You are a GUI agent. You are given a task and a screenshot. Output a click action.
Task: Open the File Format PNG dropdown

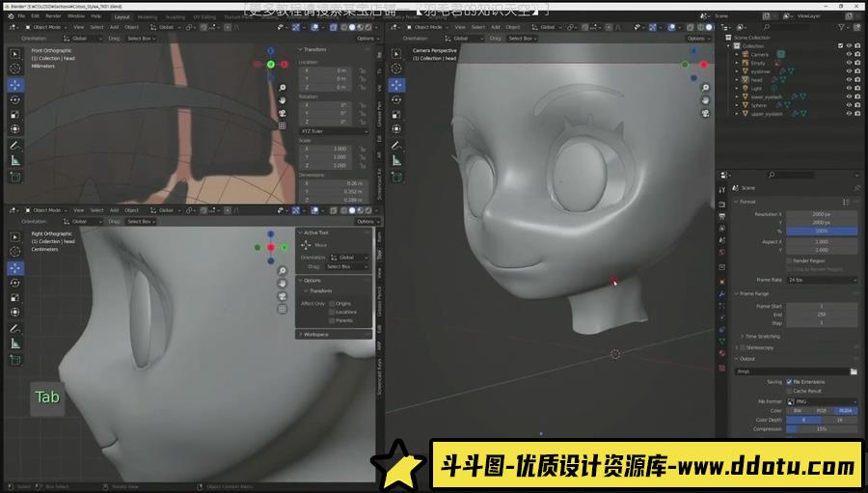(x=822, y=401)
